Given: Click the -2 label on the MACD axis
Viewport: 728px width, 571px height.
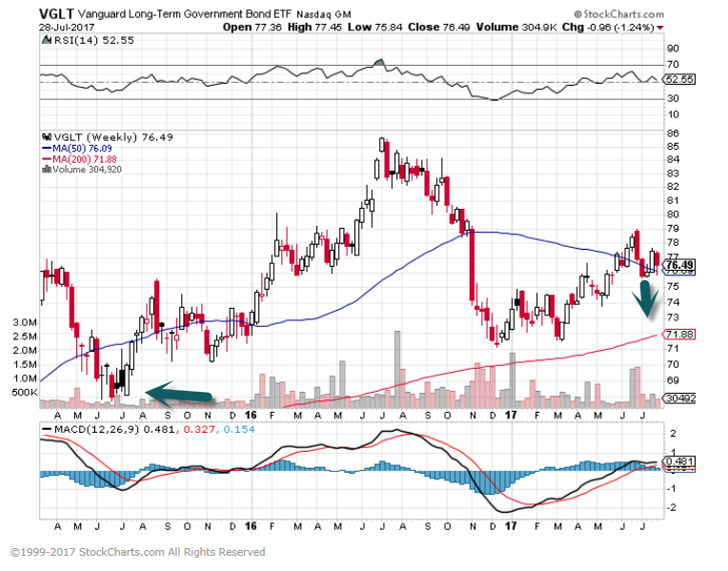Looking at the screenshot, I should 672,507.
